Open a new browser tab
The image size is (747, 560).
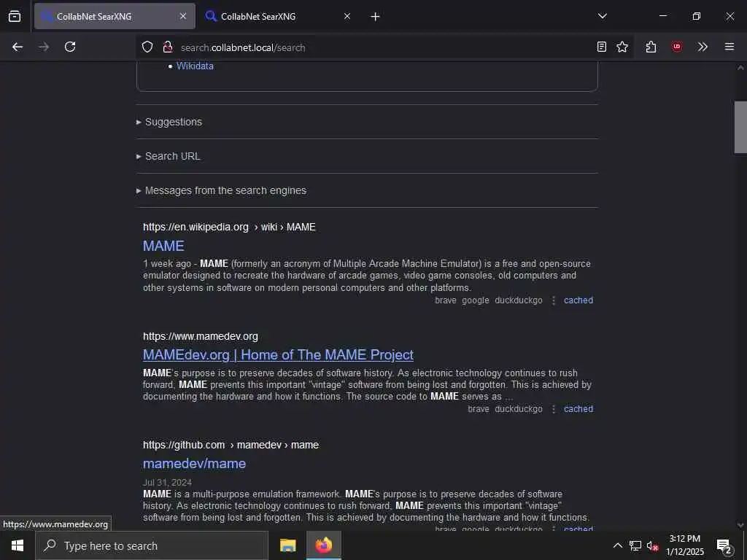[375, 17]
